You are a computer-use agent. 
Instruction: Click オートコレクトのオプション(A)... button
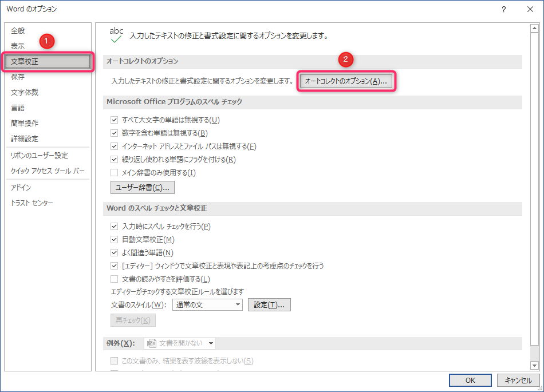(x=346, y=81)
